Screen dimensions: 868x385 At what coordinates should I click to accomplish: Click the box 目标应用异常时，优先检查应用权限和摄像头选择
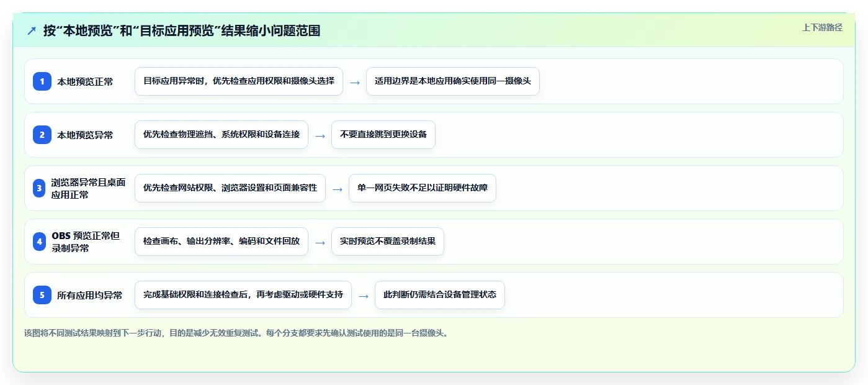click(x=239, y=81)
